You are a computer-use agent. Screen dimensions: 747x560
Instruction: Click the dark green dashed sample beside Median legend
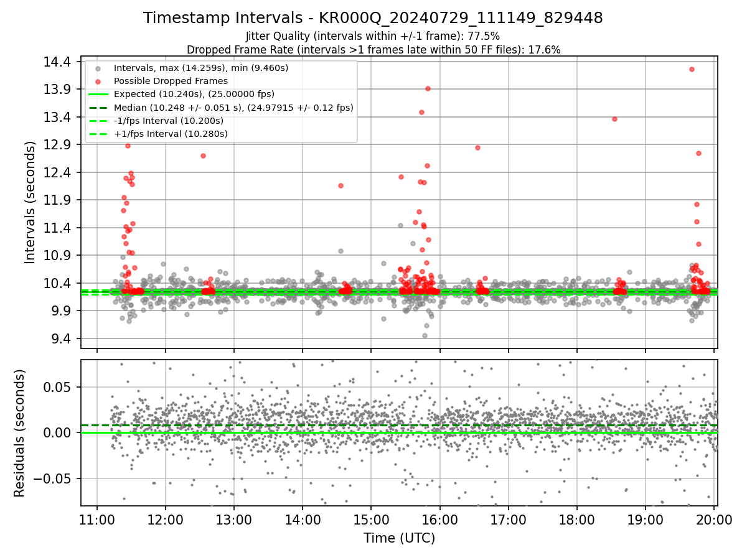point(98,108)
